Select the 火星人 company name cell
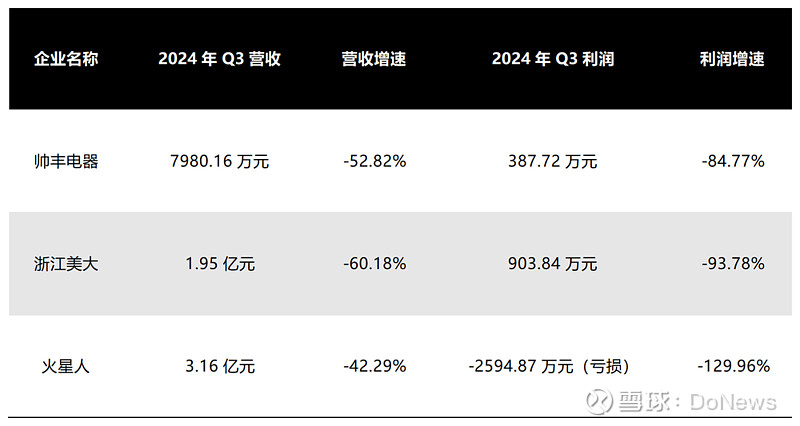 [x=66, y=366]
